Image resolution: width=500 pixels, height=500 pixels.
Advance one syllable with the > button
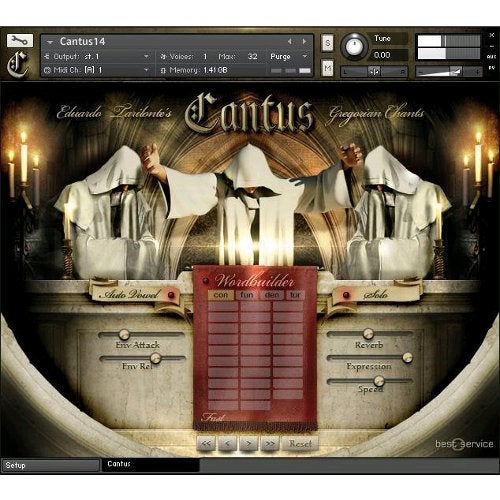[x=249, y=444]
